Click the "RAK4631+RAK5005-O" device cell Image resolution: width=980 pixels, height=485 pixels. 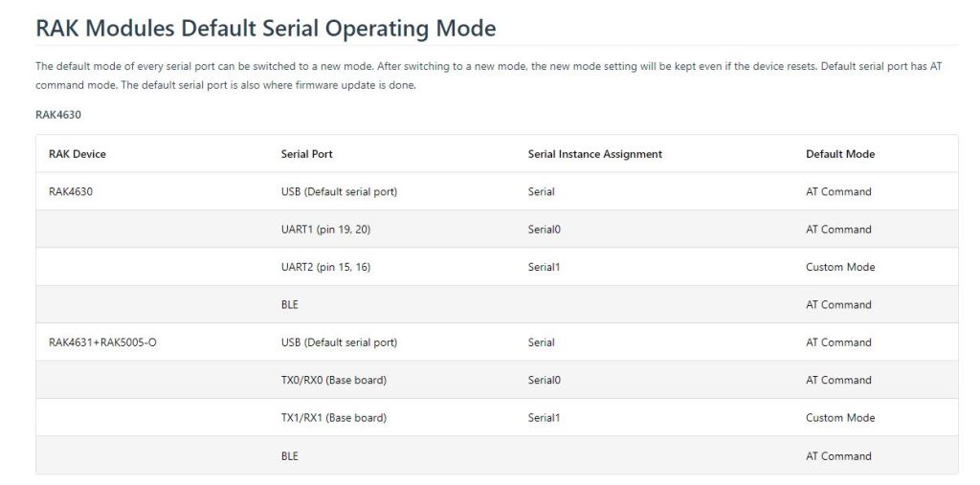click(x=102, y=342)
